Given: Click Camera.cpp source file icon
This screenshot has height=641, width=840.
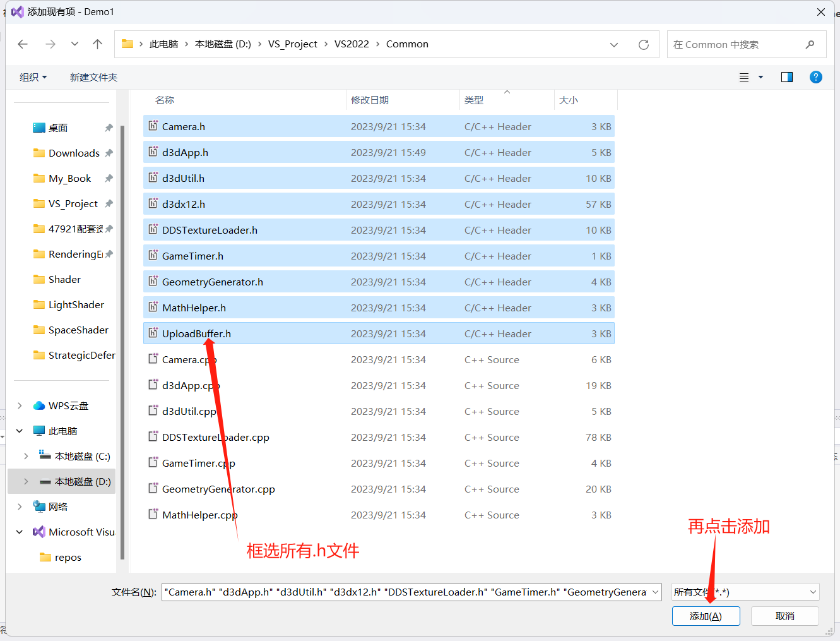Looking at the screenshot, I should (153, 359).
